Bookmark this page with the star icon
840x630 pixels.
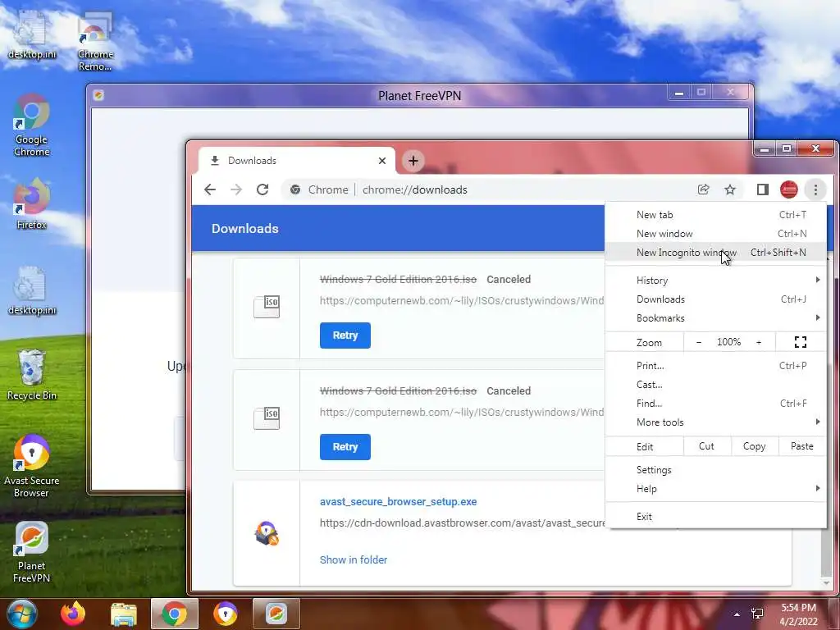[729, 189]
